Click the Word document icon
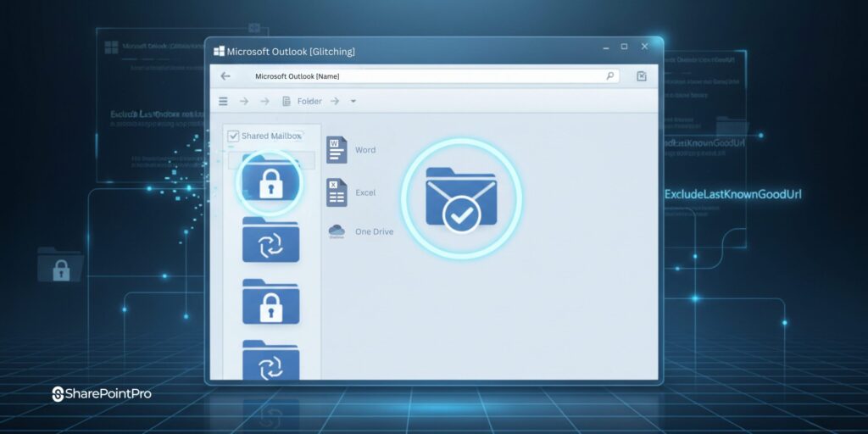 337,150
